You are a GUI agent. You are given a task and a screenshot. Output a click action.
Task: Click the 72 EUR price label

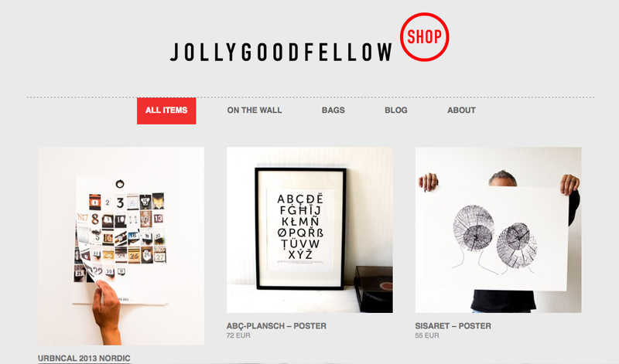click(x=238, y=335)
